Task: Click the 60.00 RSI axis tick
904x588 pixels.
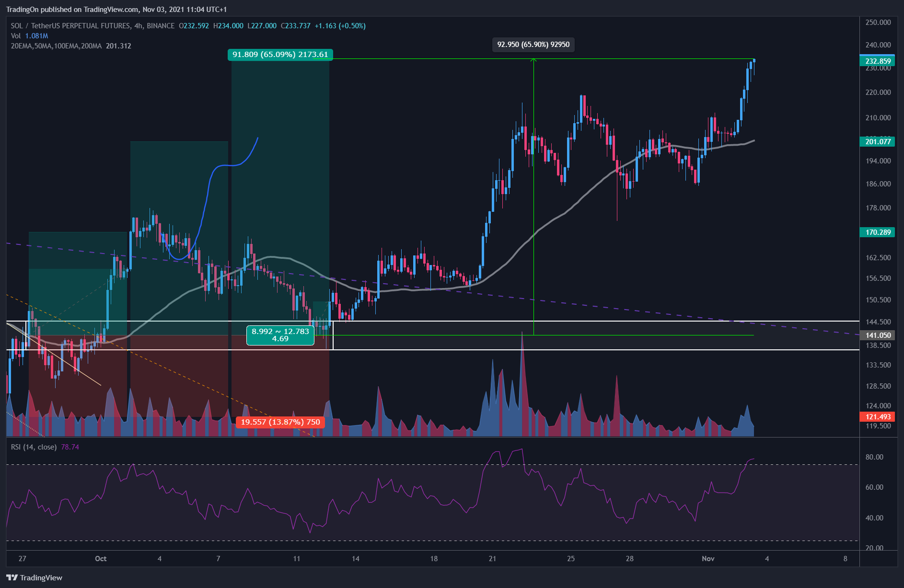Action: (874, 487)
